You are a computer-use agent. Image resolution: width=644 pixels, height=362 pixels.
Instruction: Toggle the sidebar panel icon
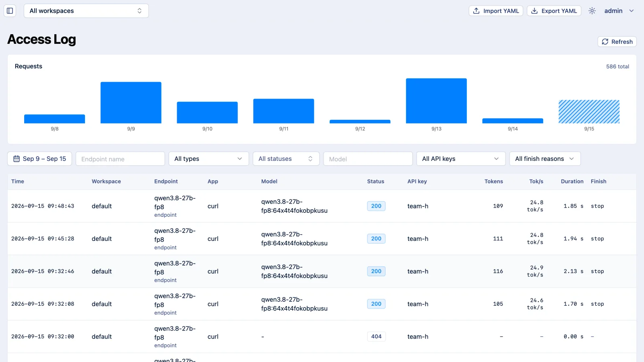[10, 11]
